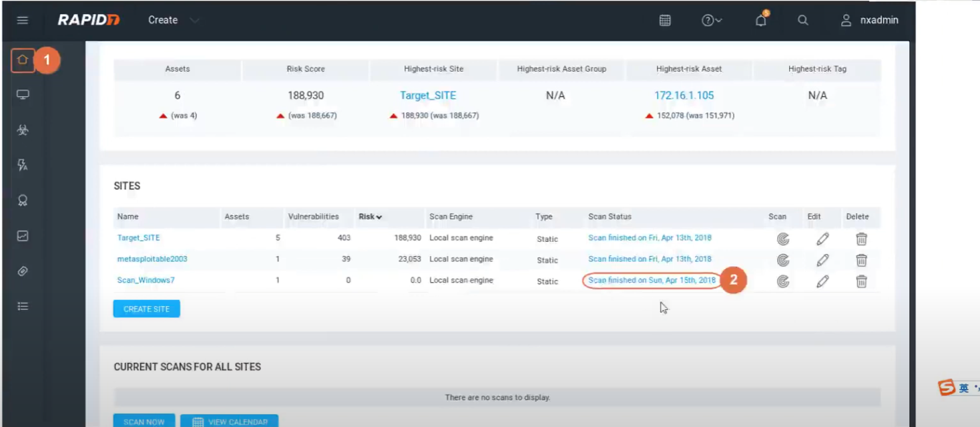This screenshot has width=980, height=427.
Task: Click the Type column header
Action: click(x=543, y=217)
